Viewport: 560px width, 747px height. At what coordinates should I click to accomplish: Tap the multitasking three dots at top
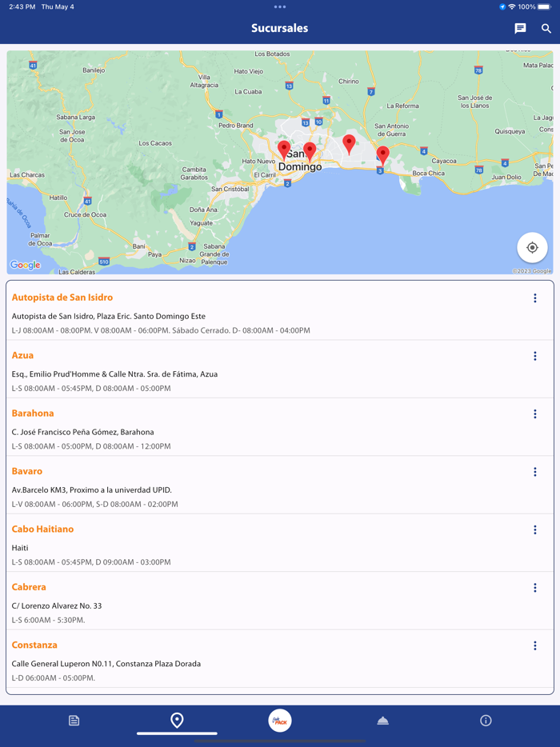(280, 6)
